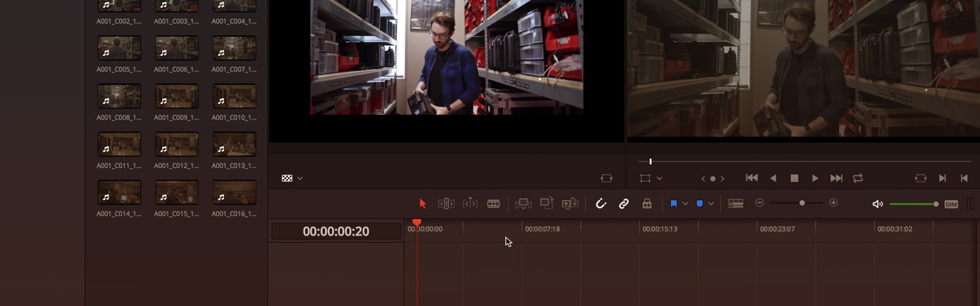980x306 pixels.
Task: Go to previous edit point
Action: pos(964,178)
